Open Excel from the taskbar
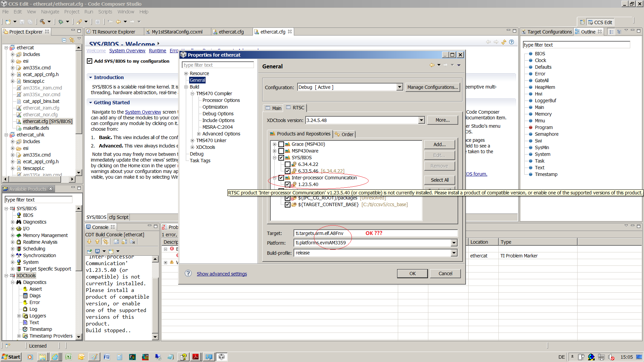 point(68,357)
